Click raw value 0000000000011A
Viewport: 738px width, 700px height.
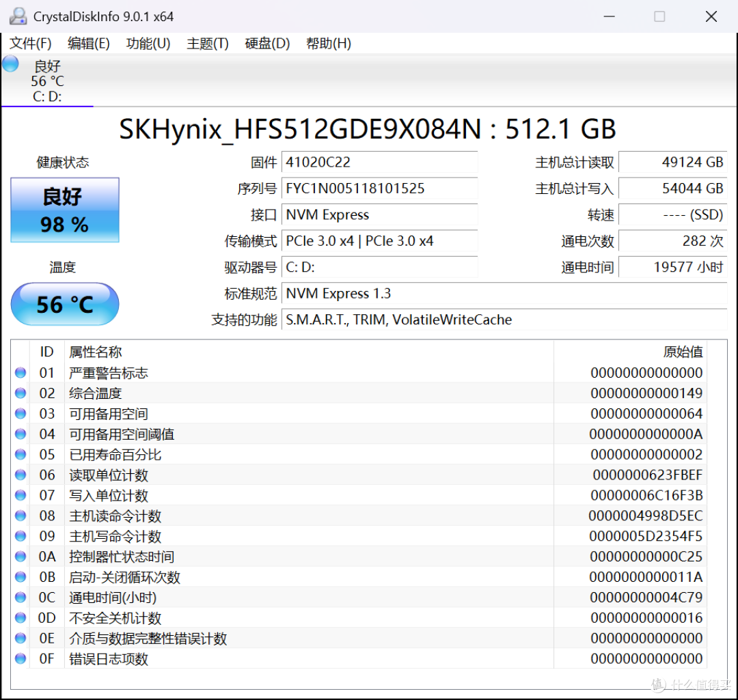click(x=646, y=577)
